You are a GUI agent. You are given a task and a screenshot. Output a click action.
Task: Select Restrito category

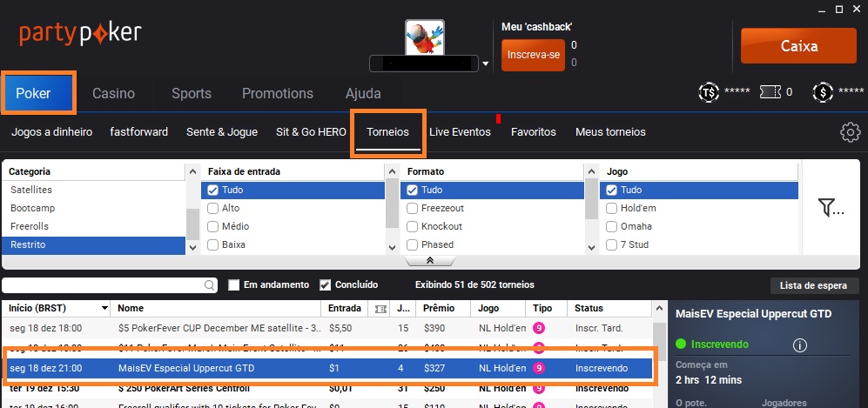[93, 244]
